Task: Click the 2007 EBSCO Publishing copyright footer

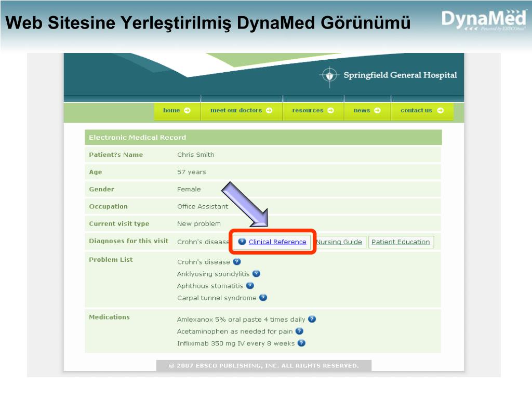Action: click(x=263, y=365)
